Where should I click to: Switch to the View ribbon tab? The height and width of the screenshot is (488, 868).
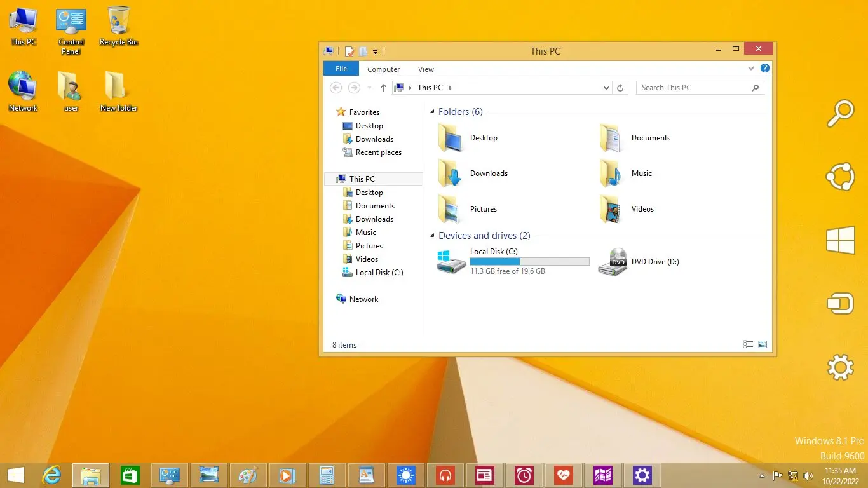point(426,69)
